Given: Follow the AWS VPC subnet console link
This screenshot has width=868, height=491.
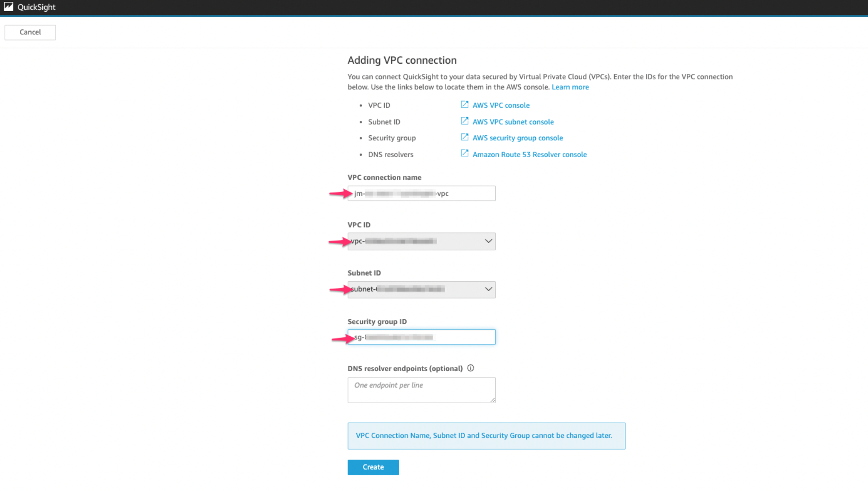Looking at the screenshot, I should (x=513, y=122).
